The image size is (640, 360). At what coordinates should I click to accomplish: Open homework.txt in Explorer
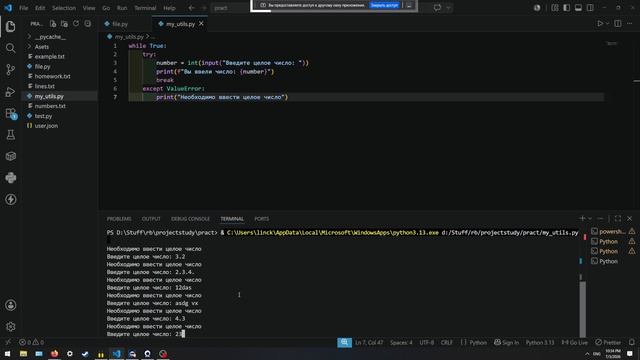[52, 76]
